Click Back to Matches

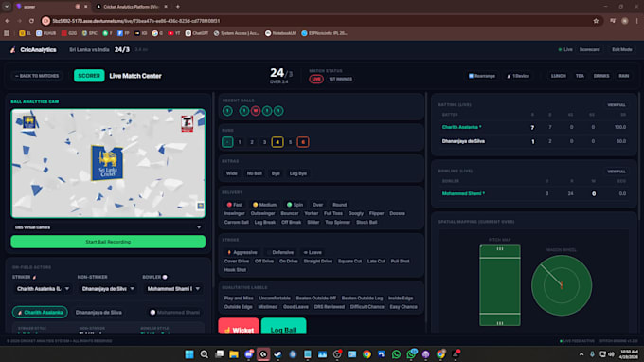coord(37,76)
